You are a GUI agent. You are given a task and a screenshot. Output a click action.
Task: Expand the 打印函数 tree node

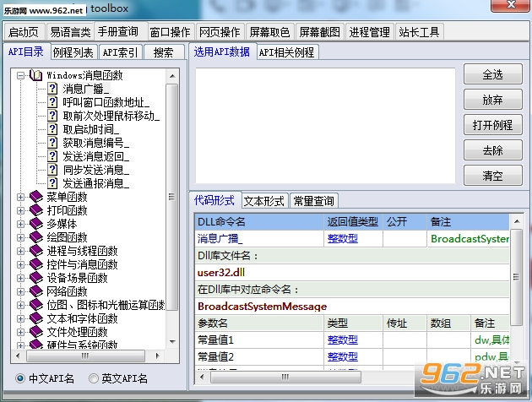click(x=21, y=210)
